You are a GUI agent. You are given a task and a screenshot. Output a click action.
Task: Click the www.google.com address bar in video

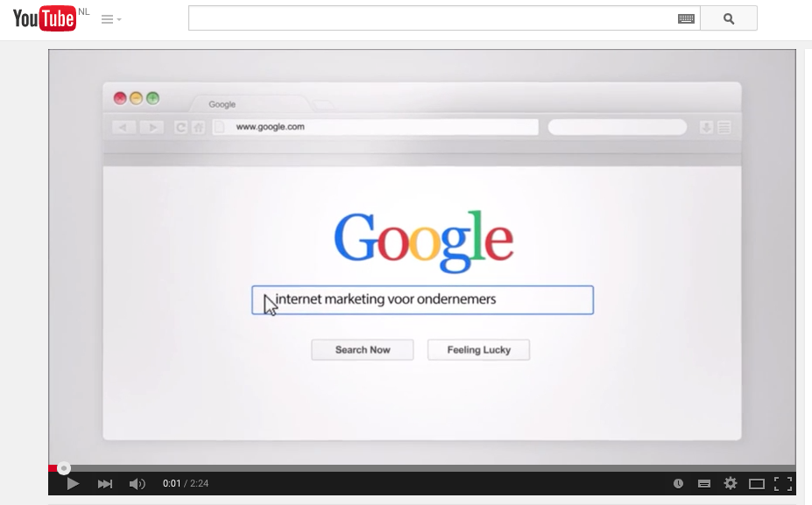[376, 127]
